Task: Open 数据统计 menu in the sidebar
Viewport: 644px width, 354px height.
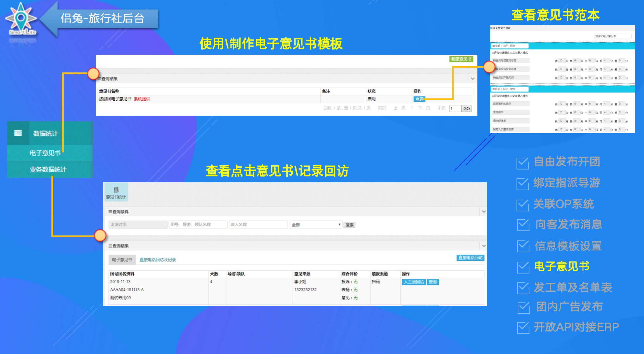Action: (x=46, y=133)
